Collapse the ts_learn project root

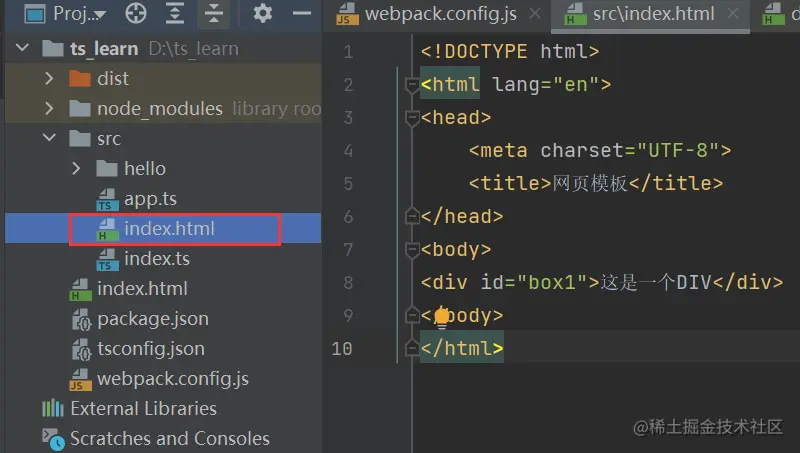(22, 48)
